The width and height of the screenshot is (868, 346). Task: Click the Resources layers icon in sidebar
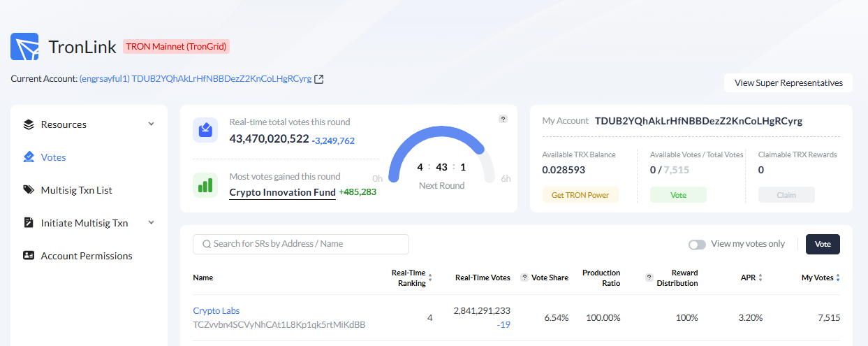(29, 124)
